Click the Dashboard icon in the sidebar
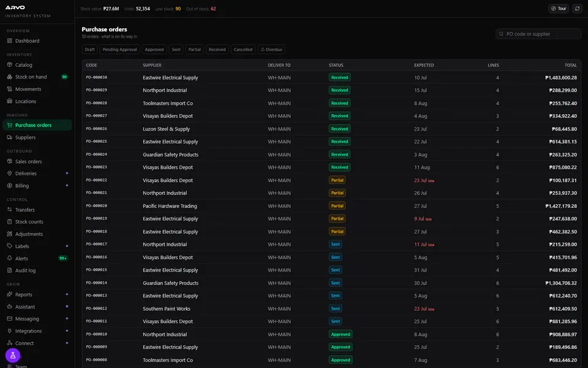 point(9,40)
